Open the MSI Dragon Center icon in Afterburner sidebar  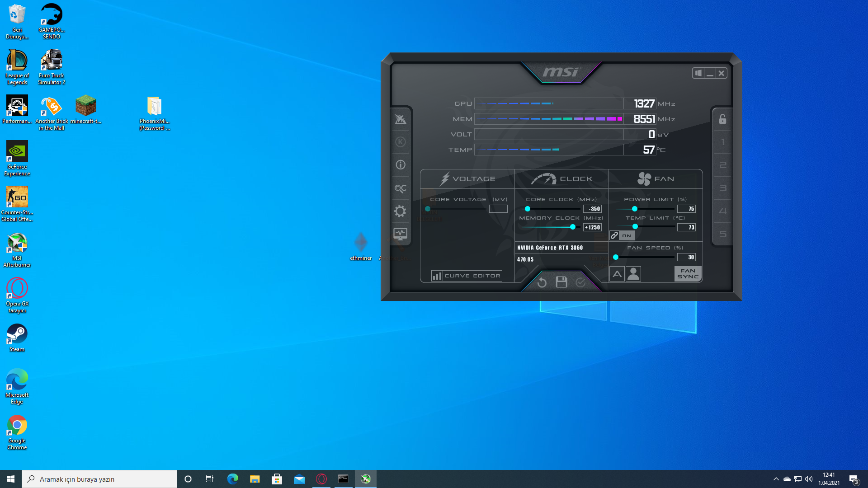401,119
